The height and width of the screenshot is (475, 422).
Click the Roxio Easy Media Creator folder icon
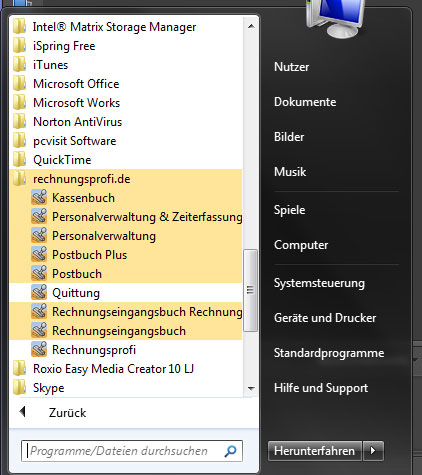point(20,368)
